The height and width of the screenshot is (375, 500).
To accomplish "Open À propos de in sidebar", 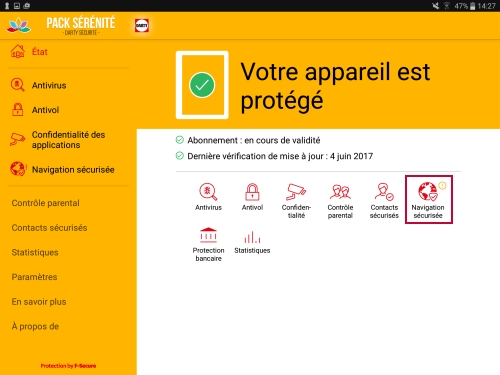I will coord(35,326).
